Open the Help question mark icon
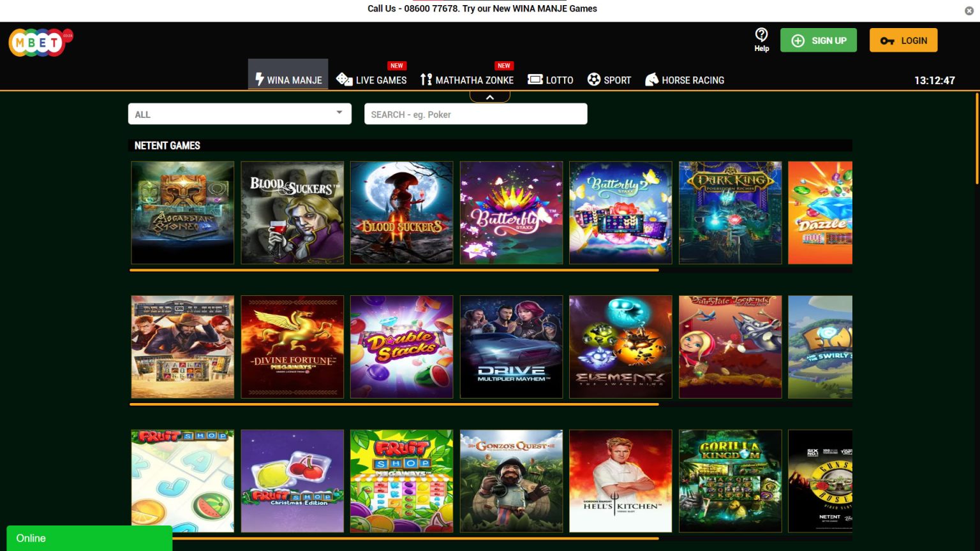 pyautogui.click(x=761, y=35)
